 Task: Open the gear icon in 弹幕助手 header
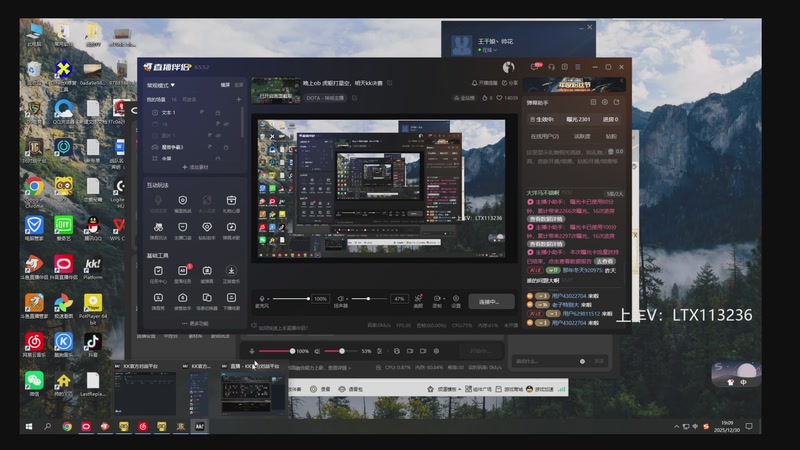pos(605,102)
